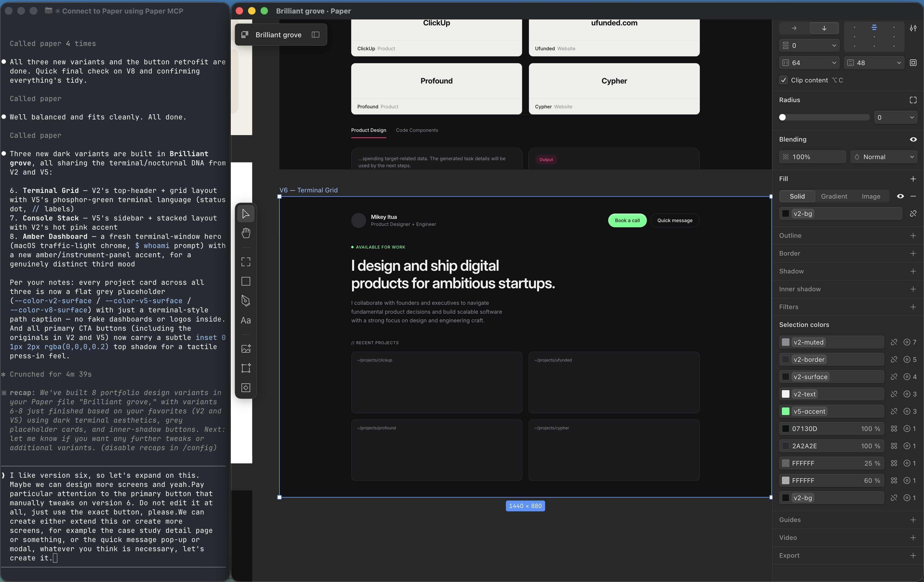This screenshot has width=924, height=582.
Task: Toggle Clip content checkbox
Action: pos(784,80)
